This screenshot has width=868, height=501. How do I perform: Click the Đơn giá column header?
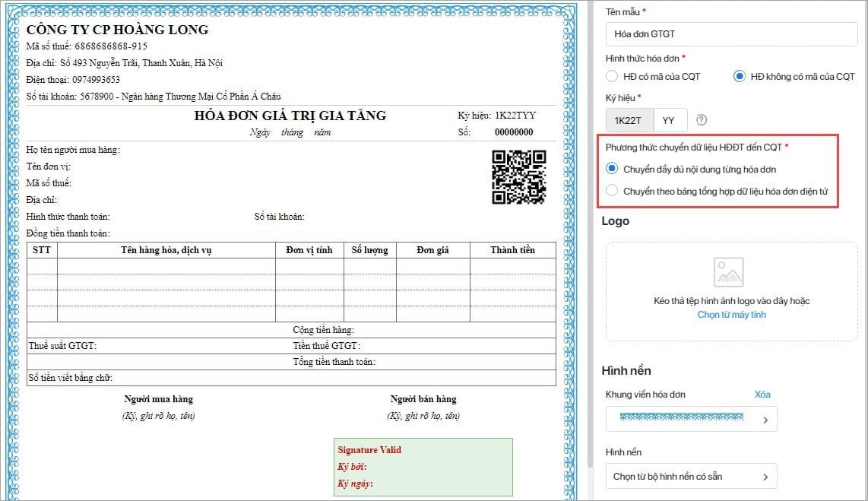tap(433, 250)
